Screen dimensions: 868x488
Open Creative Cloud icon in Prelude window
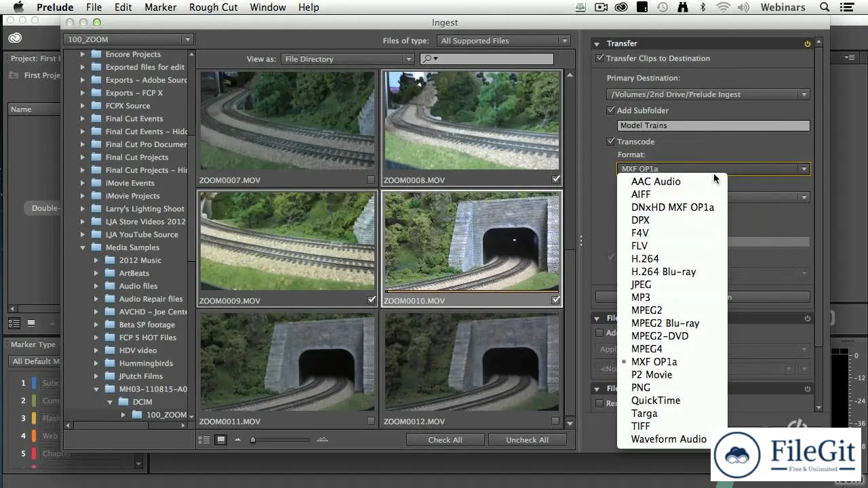(15, 38)
